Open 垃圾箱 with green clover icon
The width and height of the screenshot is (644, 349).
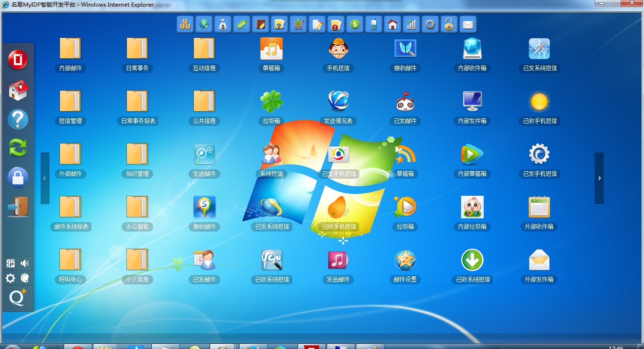[271, 101]
